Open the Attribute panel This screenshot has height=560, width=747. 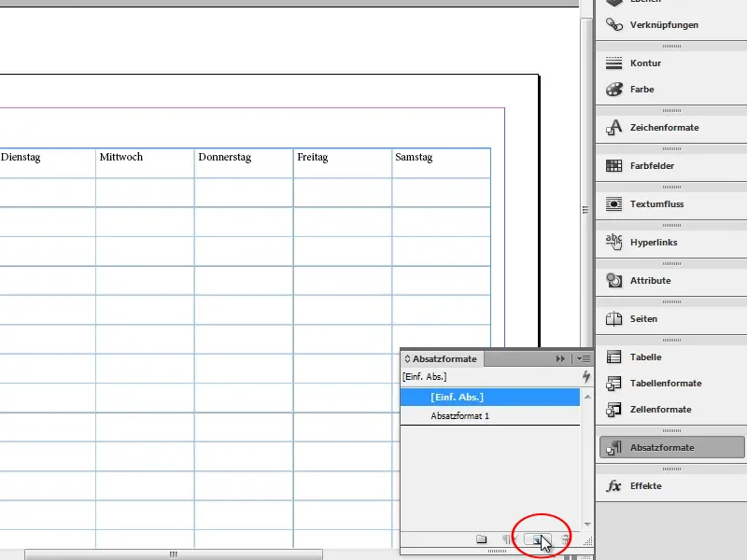(x=670, y=281)
